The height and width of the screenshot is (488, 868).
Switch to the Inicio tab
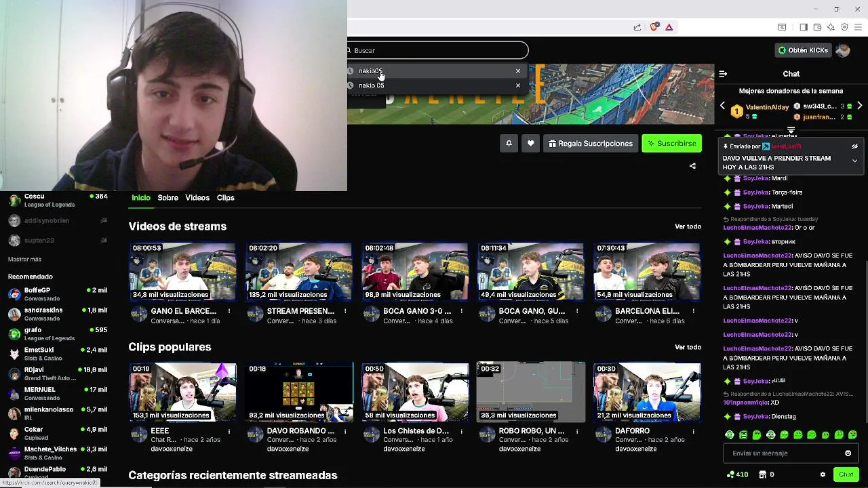tap(141, 198)
